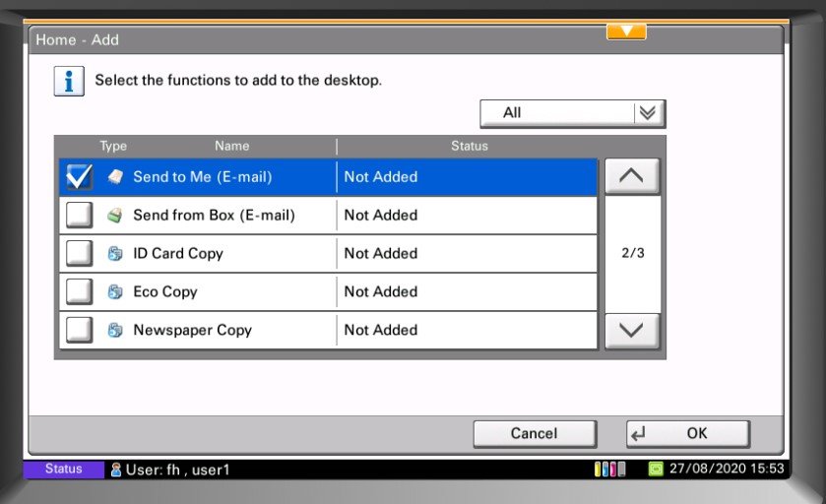Click the toner color level indicator

point(610,470)
